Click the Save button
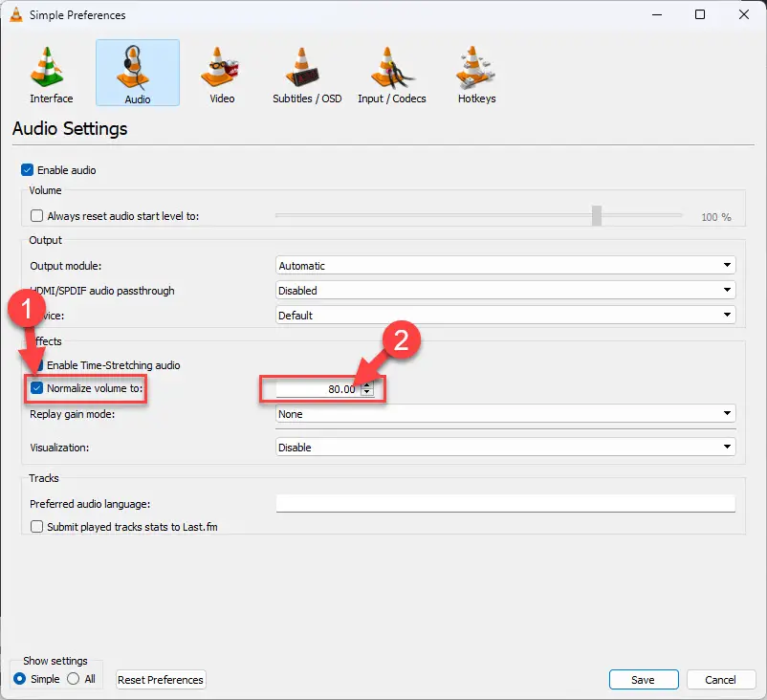 click(643, 680)
